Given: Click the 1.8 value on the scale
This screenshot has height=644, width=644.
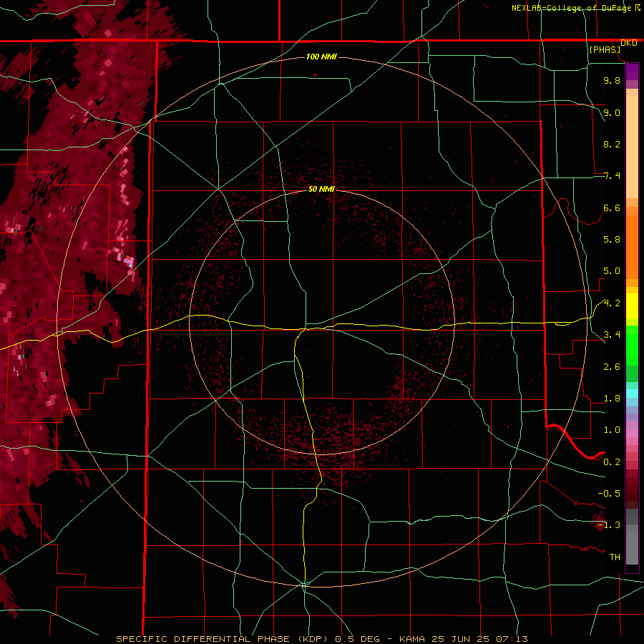Looking at the screenshot, I should pyautogui.click(x=612, y=399).
